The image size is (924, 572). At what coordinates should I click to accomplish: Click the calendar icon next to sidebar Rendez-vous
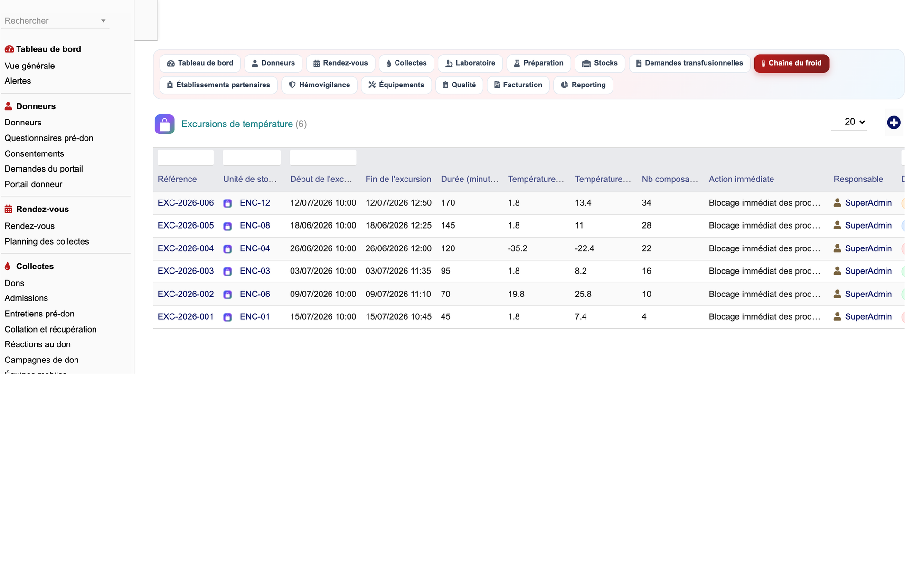[9, 209]
